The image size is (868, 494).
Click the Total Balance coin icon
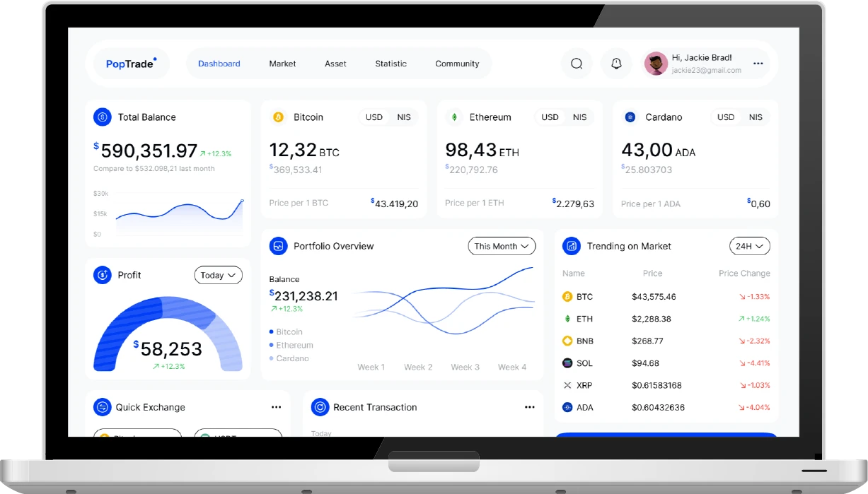coord(103,117)
